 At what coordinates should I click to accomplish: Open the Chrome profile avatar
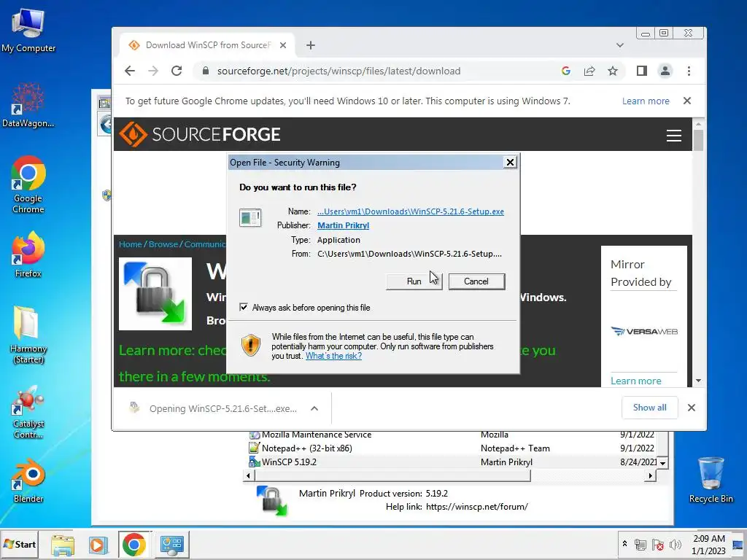point(665,71)
